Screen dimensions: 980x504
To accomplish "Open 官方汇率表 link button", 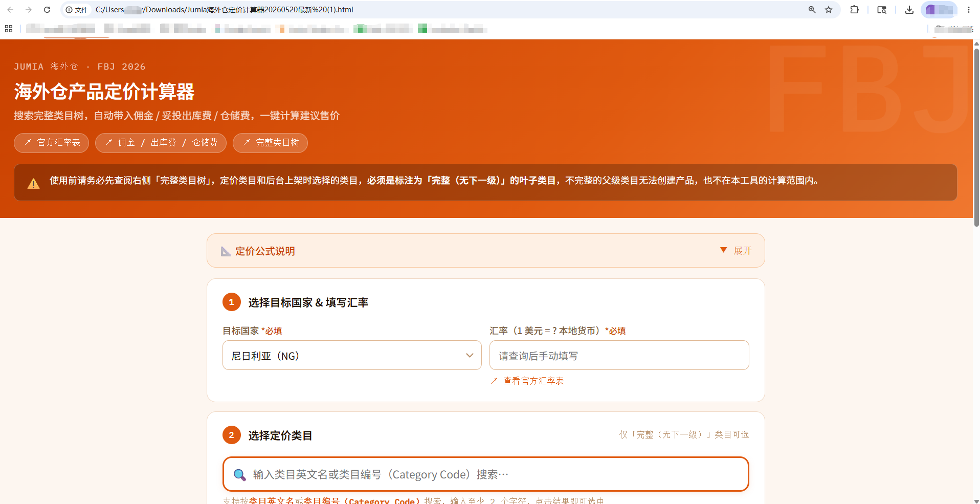I will coord(51,143).
